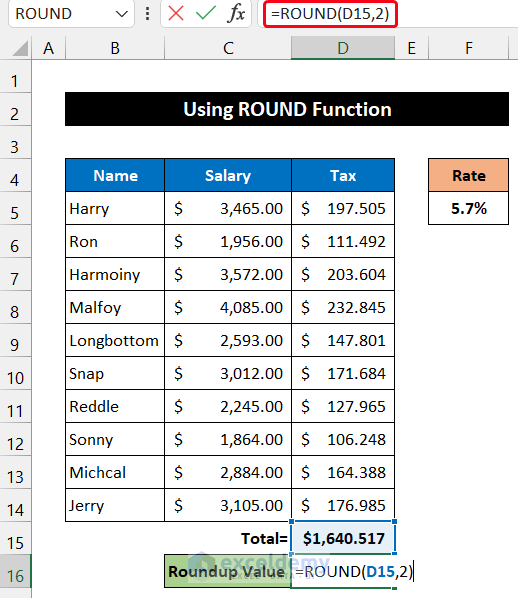Select the cell containing Malfoy
518x598 pixels.
(x=115, y=307)
